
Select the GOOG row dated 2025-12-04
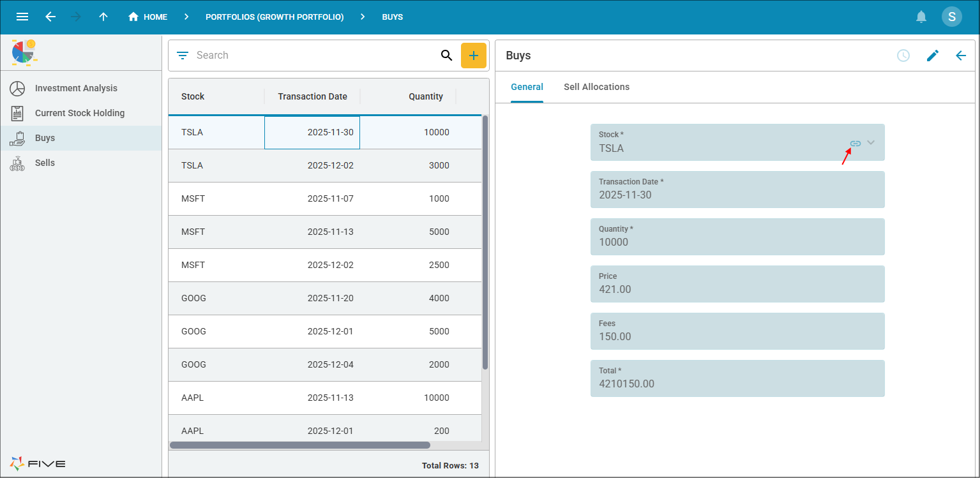point(325,365)
